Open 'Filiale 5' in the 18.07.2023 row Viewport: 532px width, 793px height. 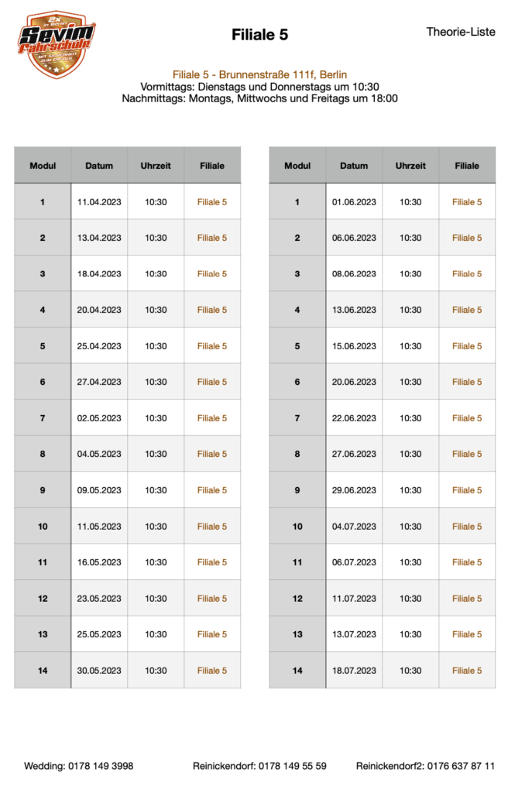[x=467, y=671]
